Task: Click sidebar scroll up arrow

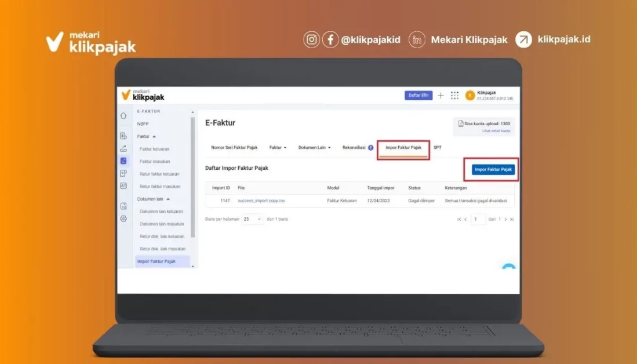Action: [192, 112]
